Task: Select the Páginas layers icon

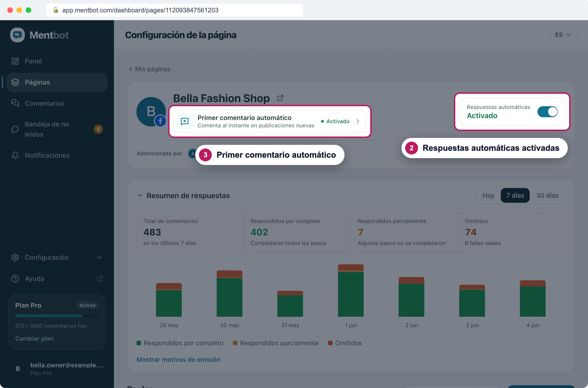Action: [x=15, y=82]
